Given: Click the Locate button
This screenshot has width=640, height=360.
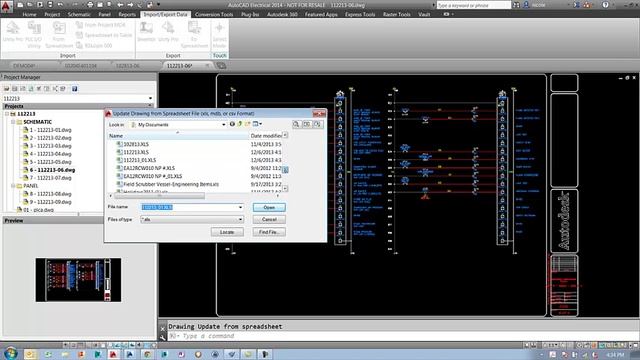Looking at the screenshot, I should click(227, 232).
